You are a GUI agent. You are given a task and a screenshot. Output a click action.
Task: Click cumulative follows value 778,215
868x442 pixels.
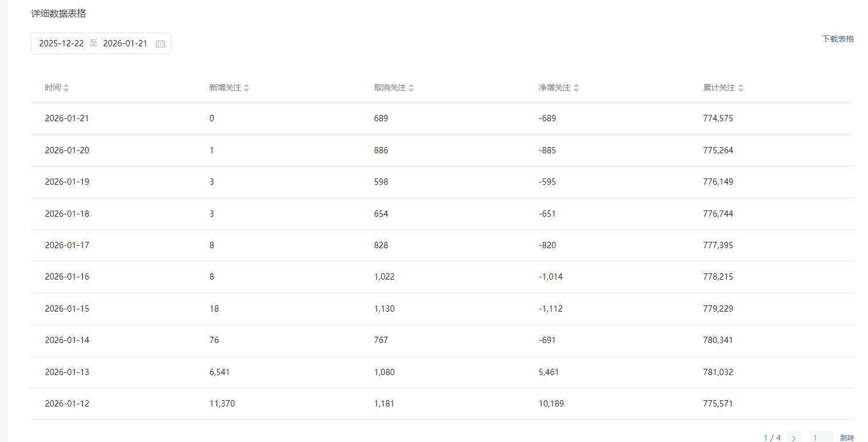coord(718,277)
